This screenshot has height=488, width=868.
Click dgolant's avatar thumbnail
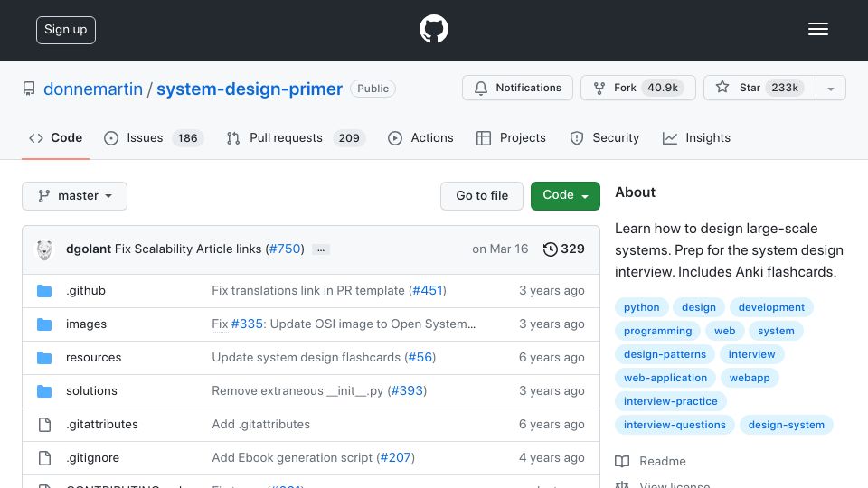point(44,249)
